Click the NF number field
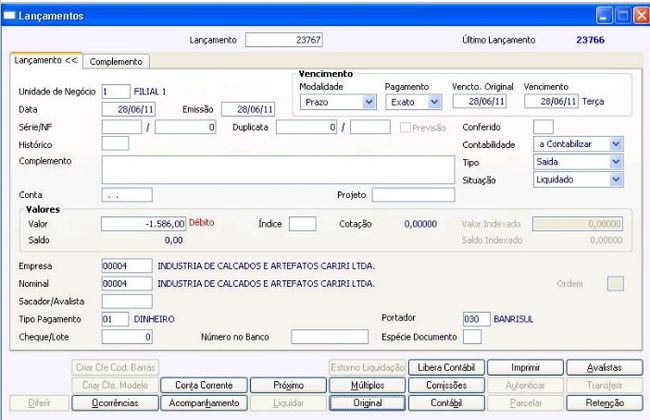This screenshot has height=420, width=650. (x=185, y=127)
